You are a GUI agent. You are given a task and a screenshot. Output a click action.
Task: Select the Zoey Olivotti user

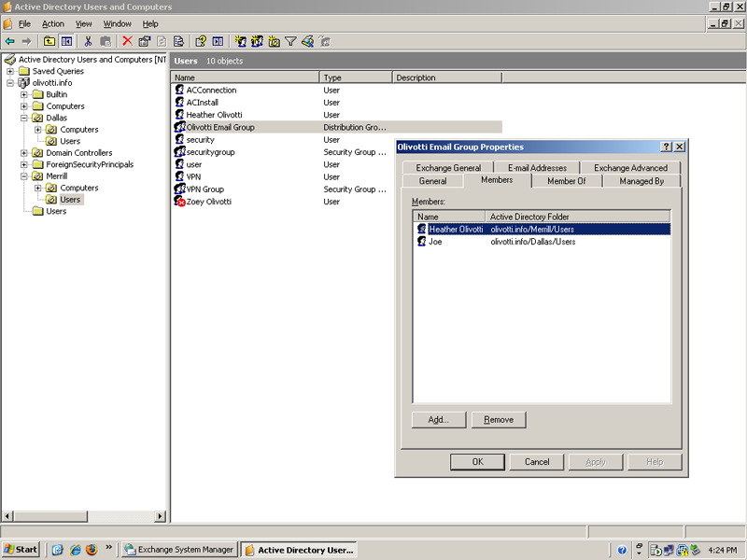[208, 202]
